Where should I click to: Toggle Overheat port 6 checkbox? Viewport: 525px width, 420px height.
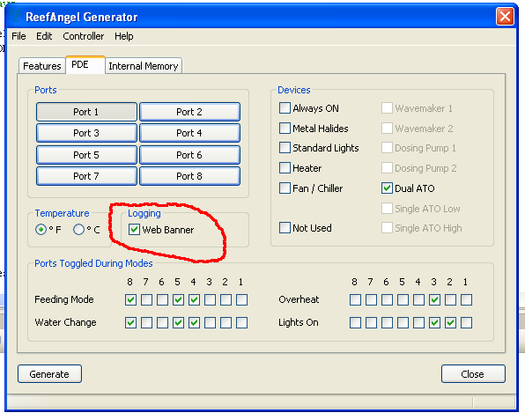387,300
